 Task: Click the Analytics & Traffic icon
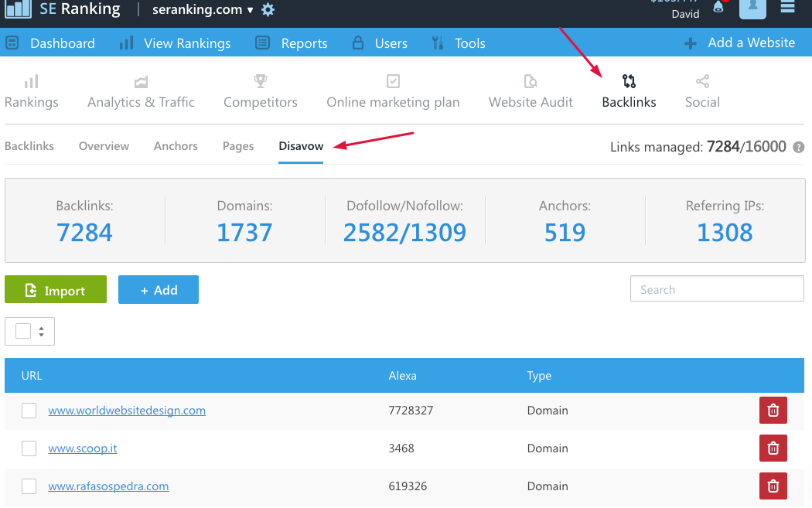tap(141, 81)
